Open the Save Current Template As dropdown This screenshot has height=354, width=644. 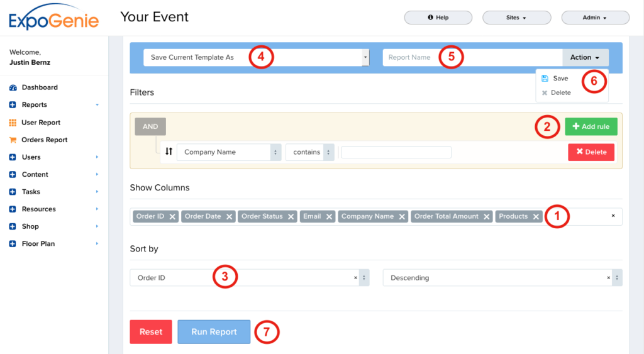click(x=255, y=57)
